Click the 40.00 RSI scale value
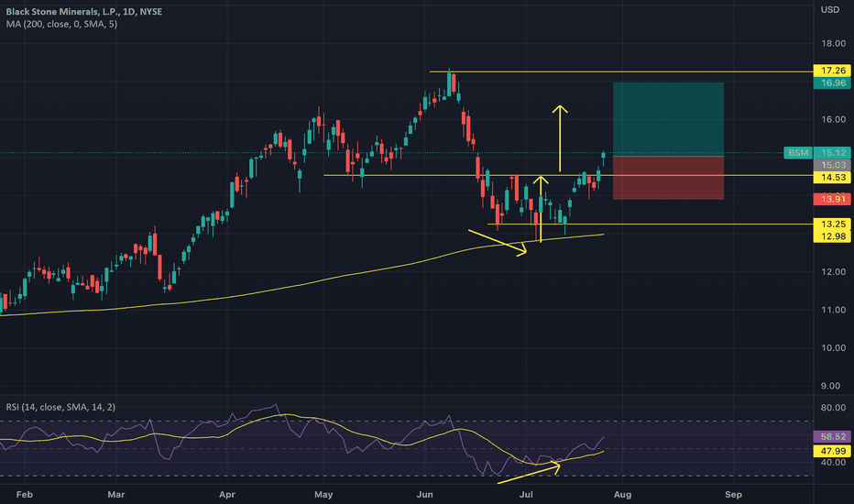Image resolution: width=854 pixels, height=504 pixels. 833,463
